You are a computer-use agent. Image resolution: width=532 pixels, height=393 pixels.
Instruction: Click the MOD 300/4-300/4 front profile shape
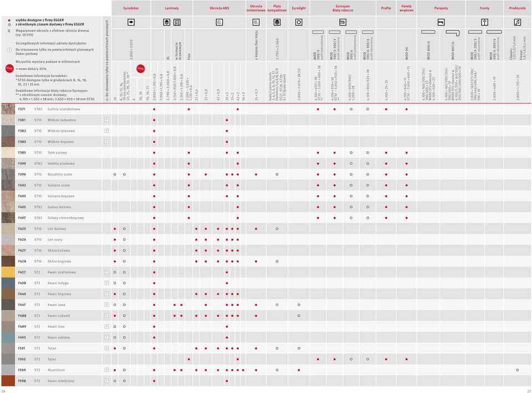(x=494, y=32)
